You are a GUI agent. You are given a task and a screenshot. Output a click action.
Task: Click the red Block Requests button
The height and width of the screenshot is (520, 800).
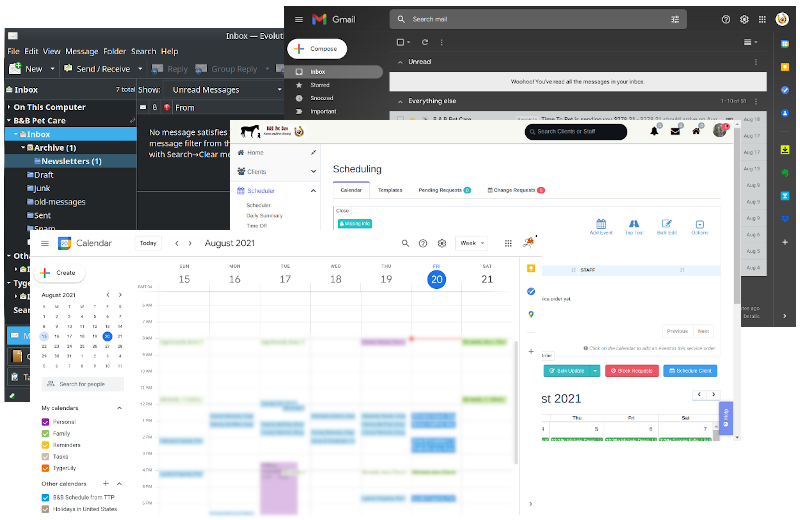632,371
